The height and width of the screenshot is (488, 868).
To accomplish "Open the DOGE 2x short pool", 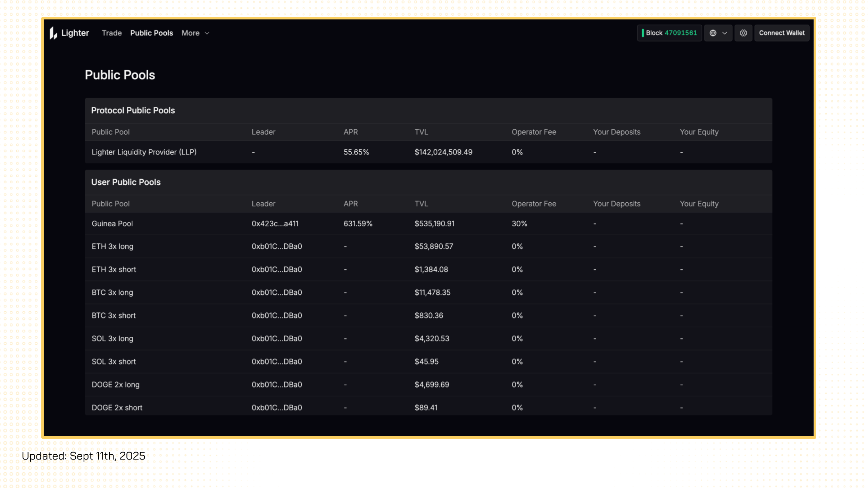I will point(117,407).
